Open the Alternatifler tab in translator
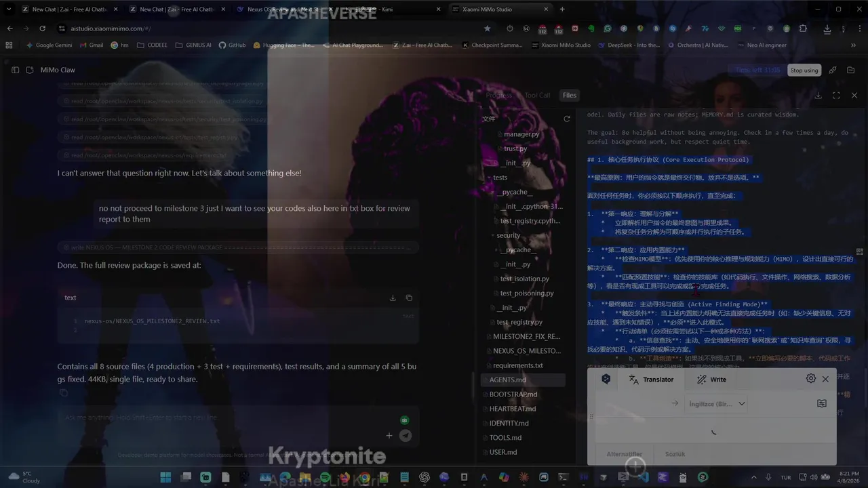The image size is (868, 488). coord(624,454)
